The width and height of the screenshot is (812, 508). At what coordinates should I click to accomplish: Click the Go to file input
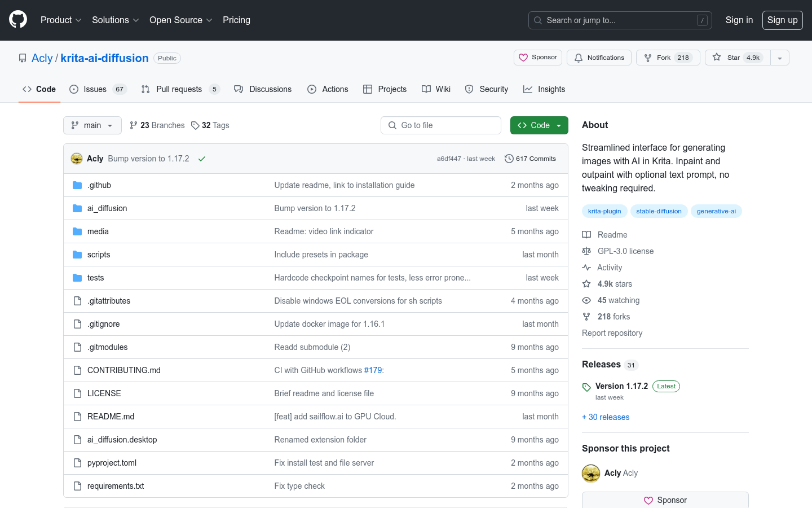(x=441, y=125)
